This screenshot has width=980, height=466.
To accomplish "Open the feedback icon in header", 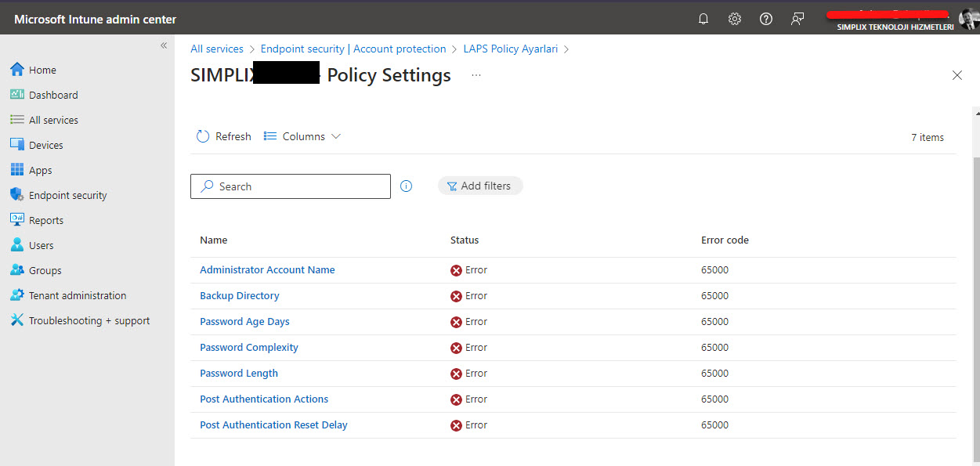I will coord(797,19).
